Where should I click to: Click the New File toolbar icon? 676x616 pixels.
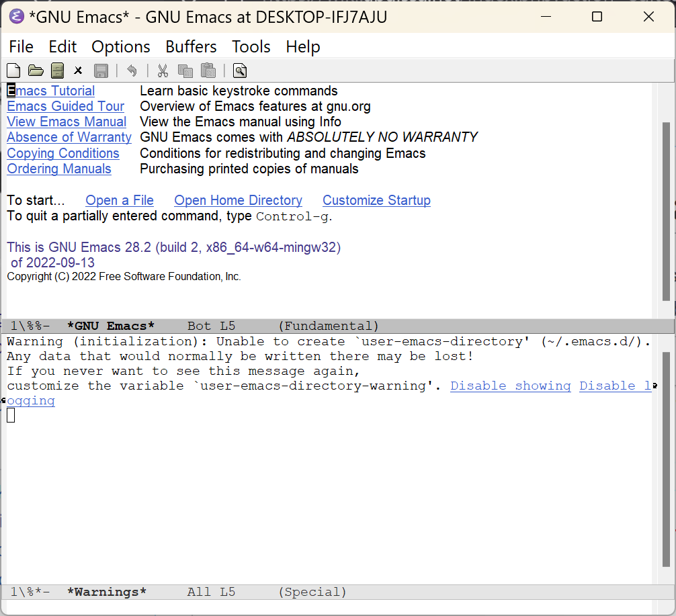(x=14, y=71)
